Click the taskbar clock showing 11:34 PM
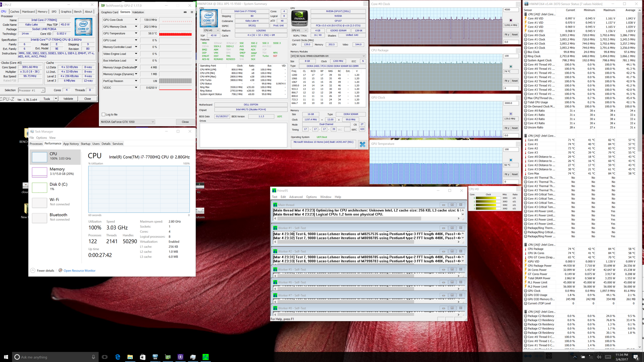The height and width of the screenshot is (362, 644). pos(622,357)
